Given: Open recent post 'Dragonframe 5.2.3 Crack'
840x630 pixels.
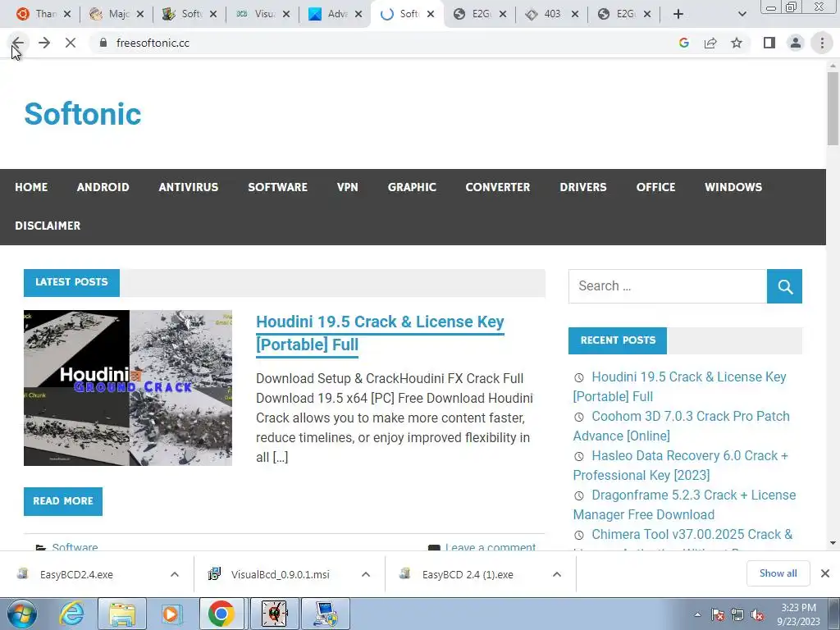Looking at the screenshot, I should click(x=685, y=504).
